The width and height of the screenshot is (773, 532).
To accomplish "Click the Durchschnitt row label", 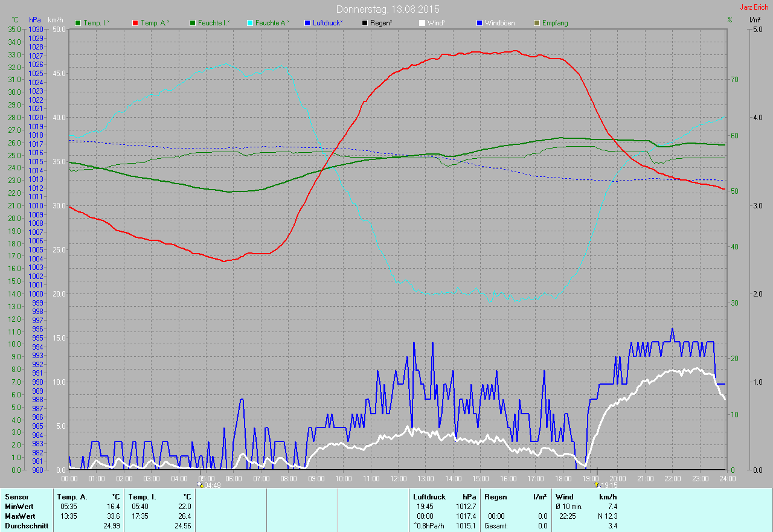I will [x=27, y=526].
